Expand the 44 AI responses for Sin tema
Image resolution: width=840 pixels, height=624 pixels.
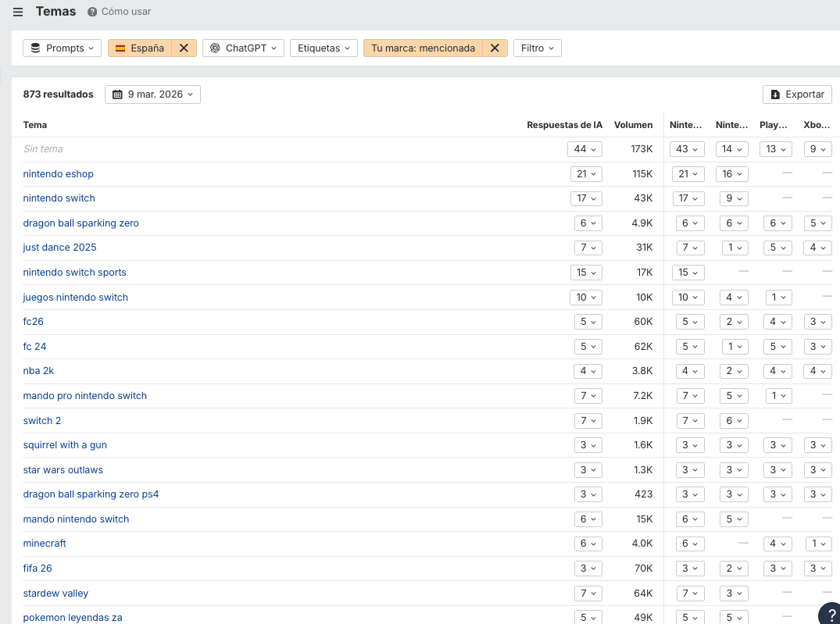(584, 149)
